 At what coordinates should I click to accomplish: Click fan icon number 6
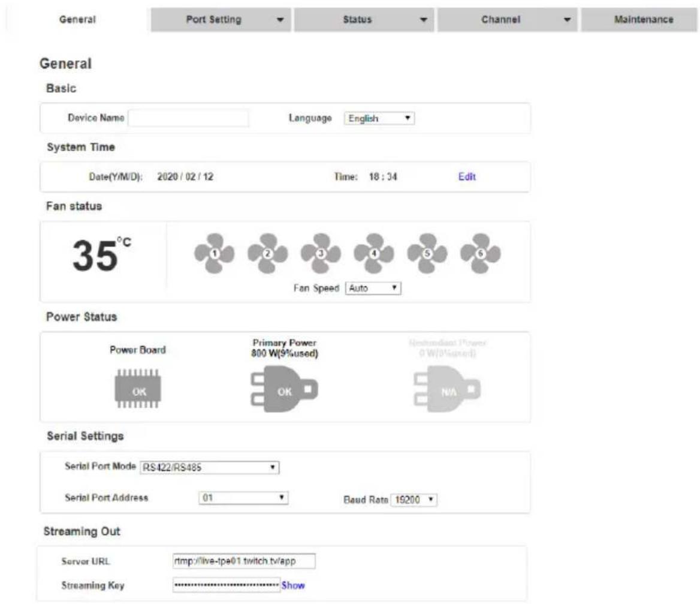(x=481, y=253)
